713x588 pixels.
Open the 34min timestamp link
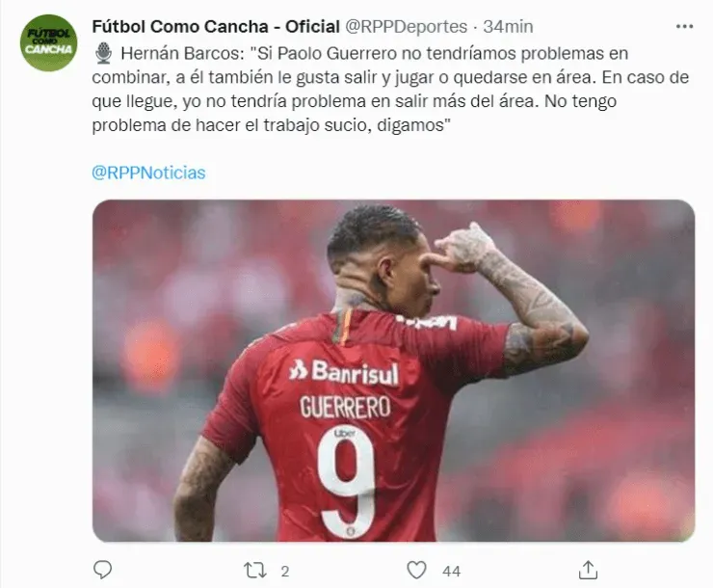(x=508, y=27)
